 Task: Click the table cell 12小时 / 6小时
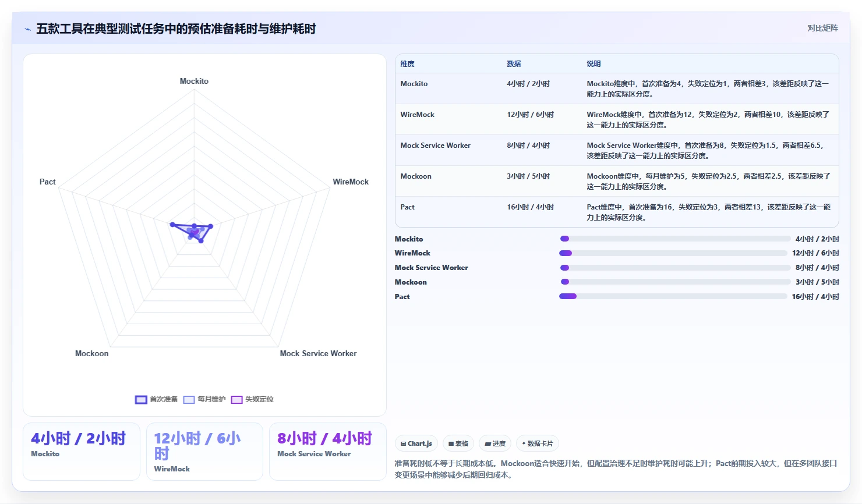click(530, 115)
